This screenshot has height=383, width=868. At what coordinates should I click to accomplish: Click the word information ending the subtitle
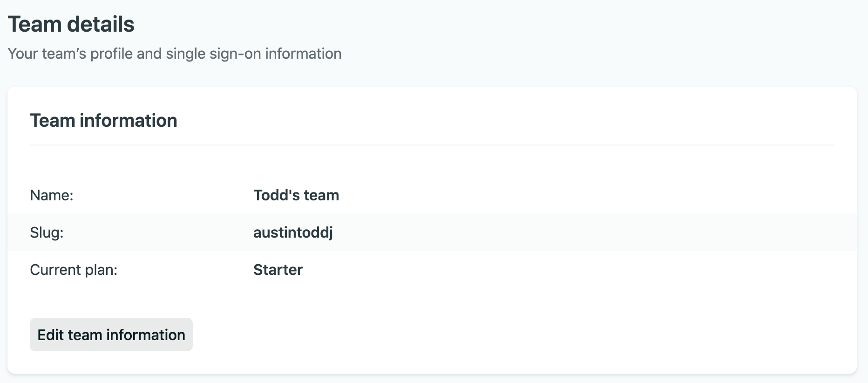point(303,54)
